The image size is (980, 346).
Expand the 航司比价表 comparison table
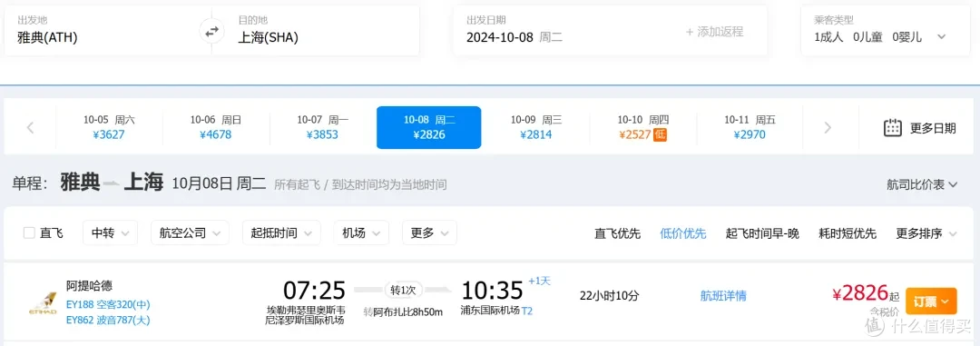pyautogui.click(x=922, y=184)
